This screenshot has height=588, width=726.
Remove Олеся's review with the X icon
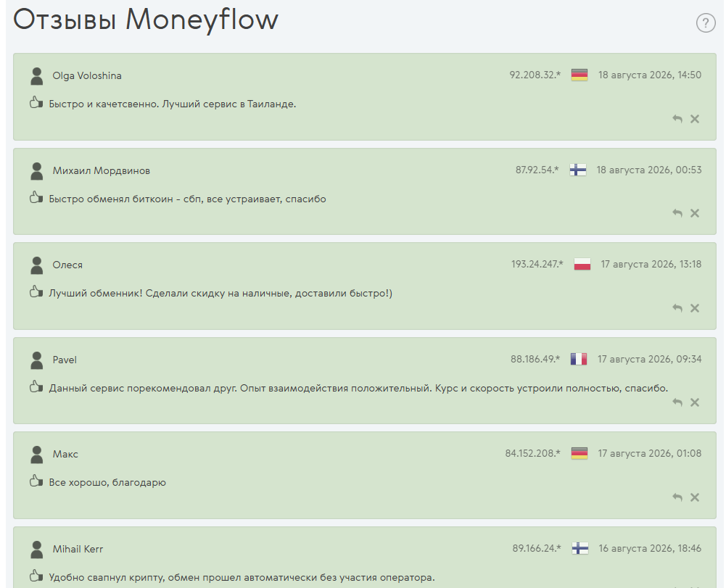click(695, 308)
